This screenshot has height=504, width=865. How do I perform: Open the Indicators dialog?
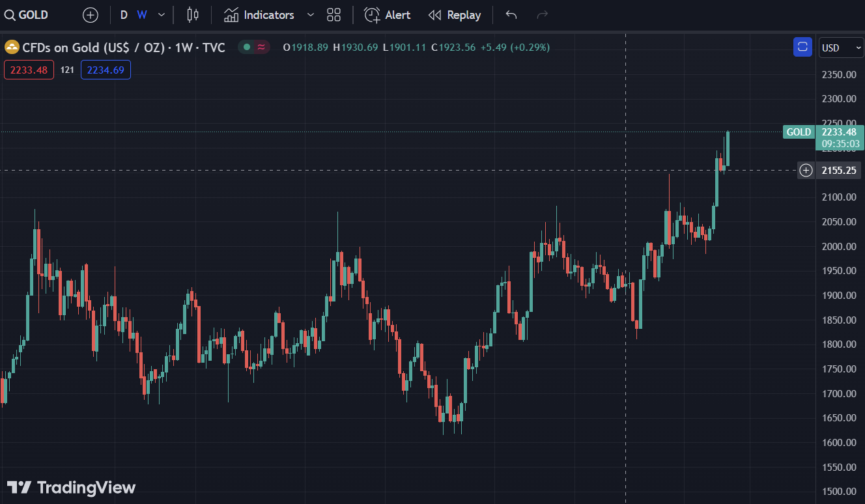pyautogui.click(x=259, y=15)
